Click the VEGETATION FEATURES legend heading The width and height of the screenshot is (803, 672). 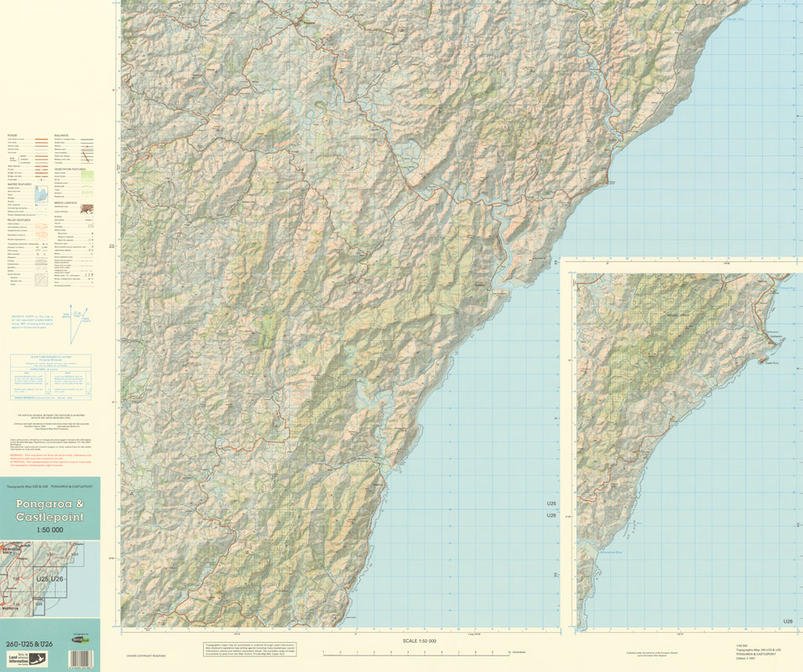pyautogui.click(x=71, y=169)
